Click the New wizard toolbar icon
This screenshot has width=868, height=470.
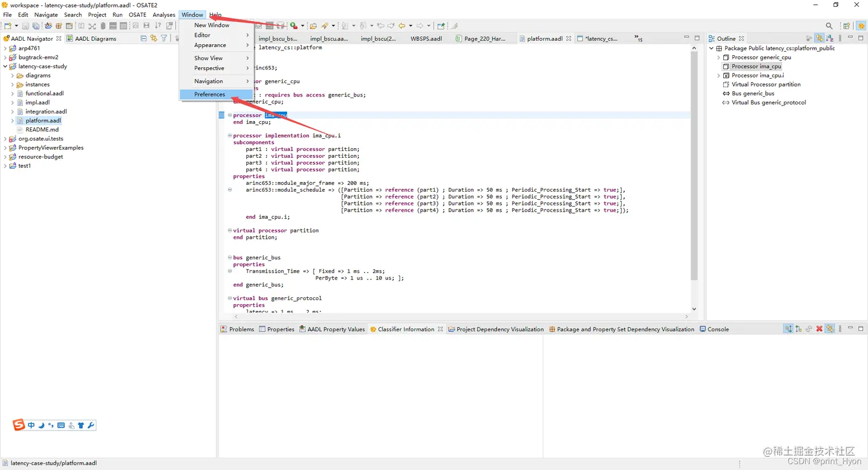tap(7, 26)
